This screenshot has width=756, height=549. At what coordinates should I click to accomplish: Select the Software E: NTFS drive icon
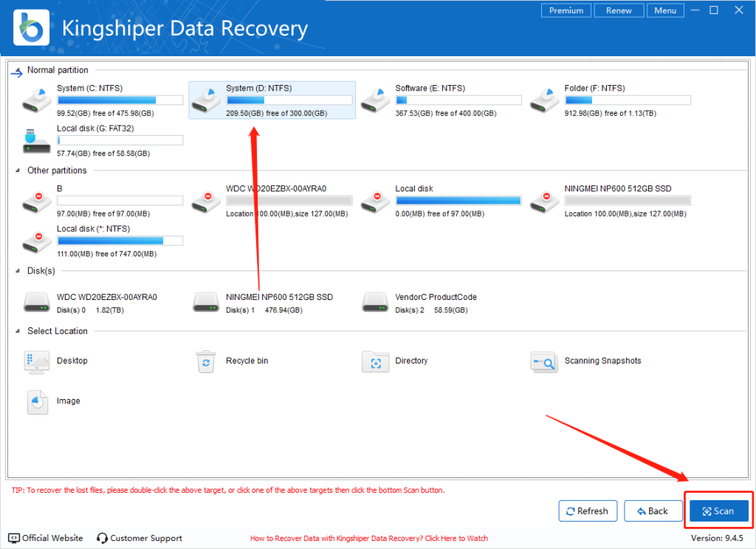click(375, 100)
